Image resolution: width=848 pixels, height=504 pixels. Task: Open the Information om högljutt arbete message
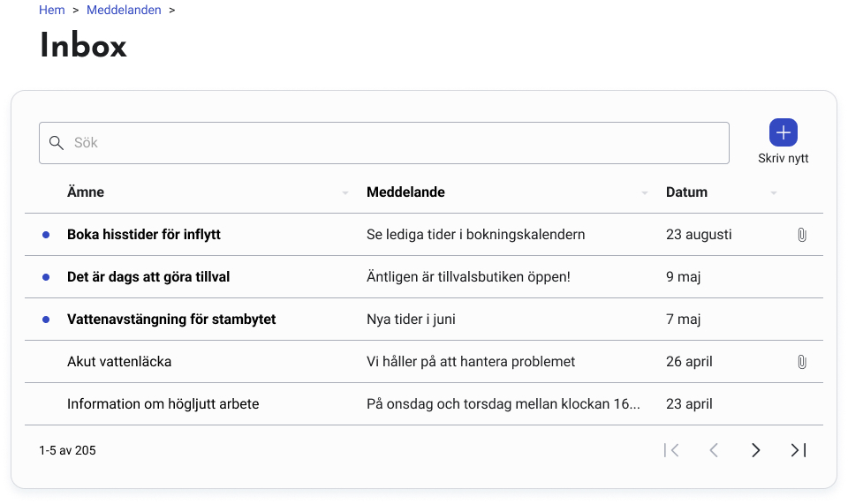pyautogui.click(x=163, y=404)
